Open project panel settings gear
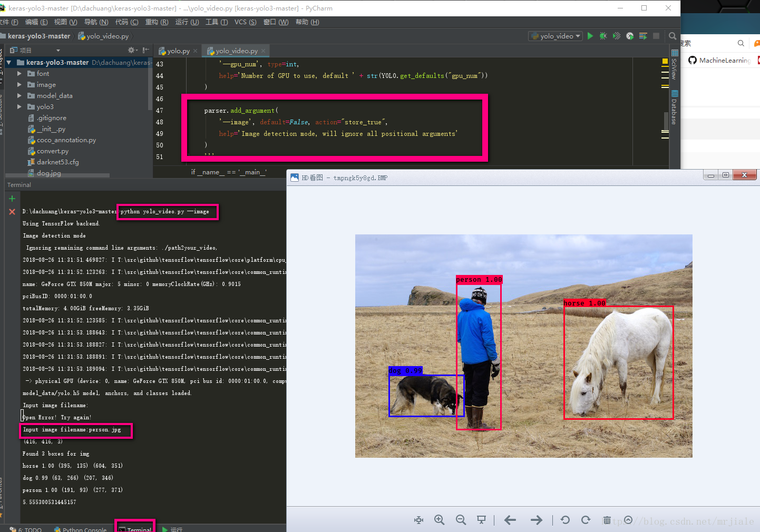760x532 pixels. (x=132, y=50)
